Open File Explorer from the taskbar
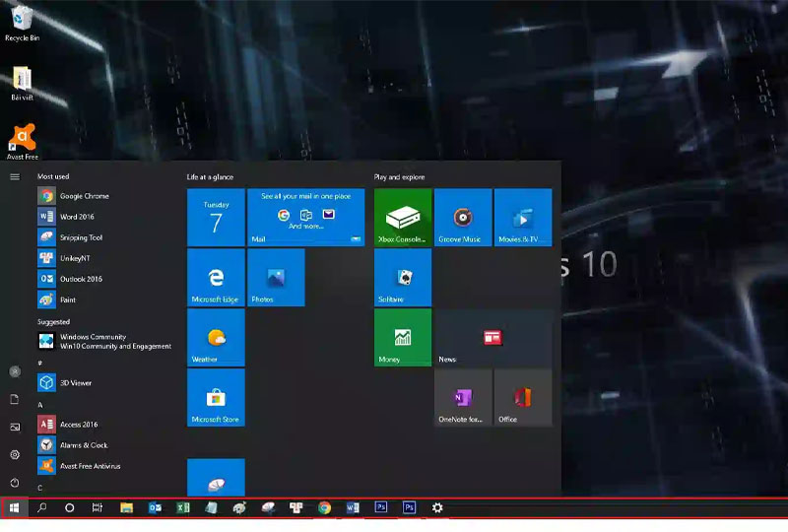The image size is (788, 532). click(126, 508)
